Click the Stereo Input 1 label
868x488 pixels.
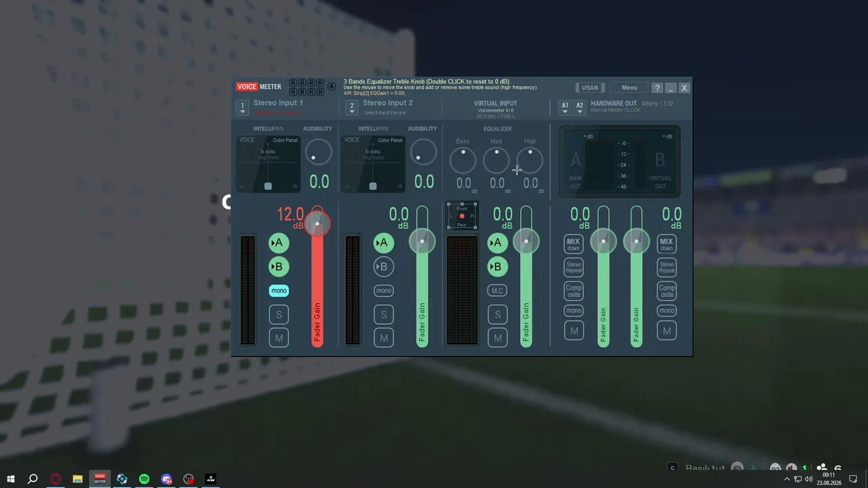[x=278, y=103]
